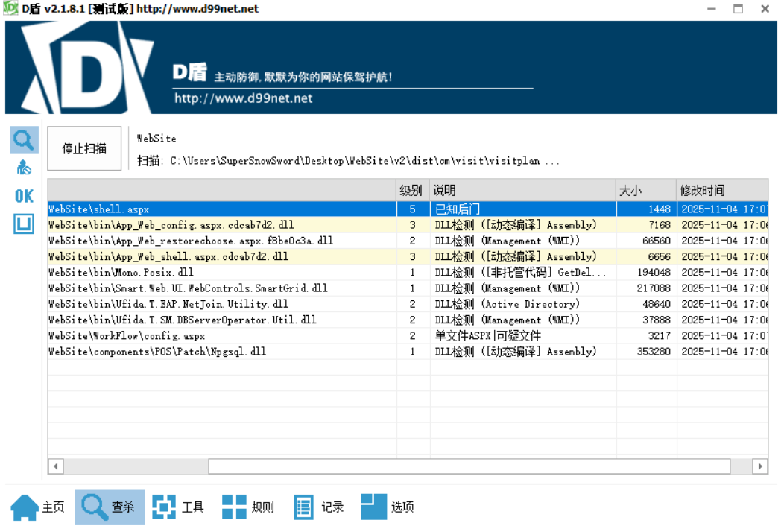Select App_Web_config.aspx.cdcab7d2.dll row
This screenshot has height=532, width=781.
coord(408,225)
